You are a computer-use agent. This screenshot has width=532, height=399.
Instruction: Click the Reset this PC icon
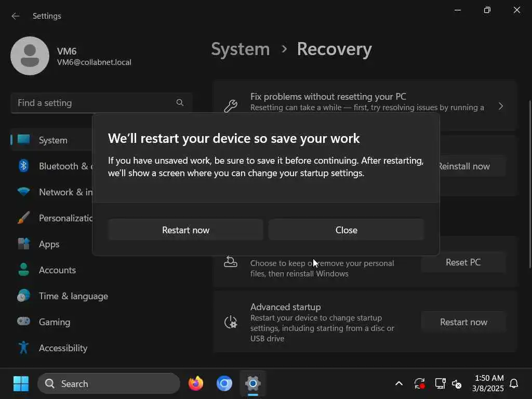click(230, 262)
